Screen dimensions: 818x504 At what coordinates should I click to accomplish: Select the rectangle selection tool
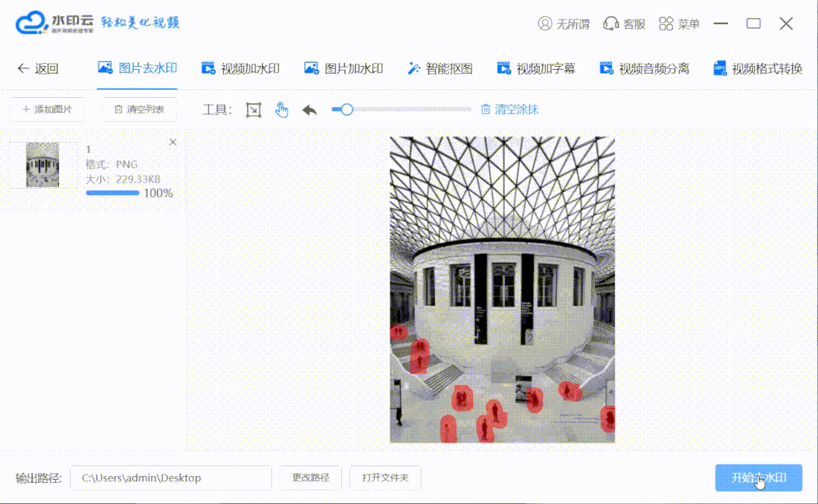(253, 110)
